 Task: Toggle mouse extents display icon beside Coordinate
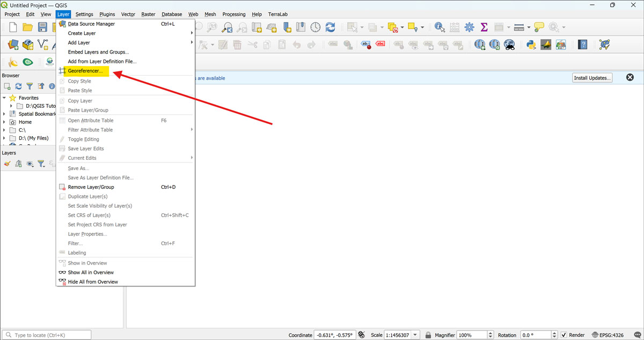362,335
